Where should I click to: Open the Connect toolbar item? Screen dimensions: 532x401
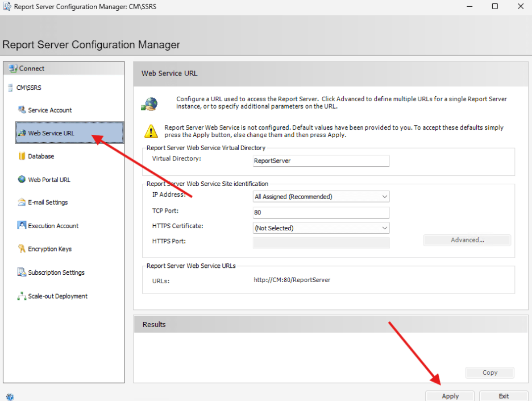click(x=27, y=68)
